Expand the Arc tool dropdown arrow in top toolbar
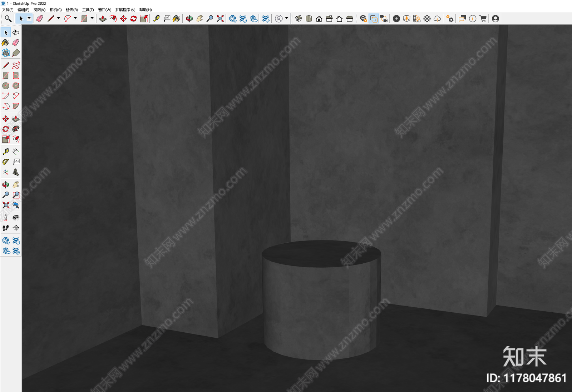This screenshot has width=572, height=392. click(x=75, y=19)
